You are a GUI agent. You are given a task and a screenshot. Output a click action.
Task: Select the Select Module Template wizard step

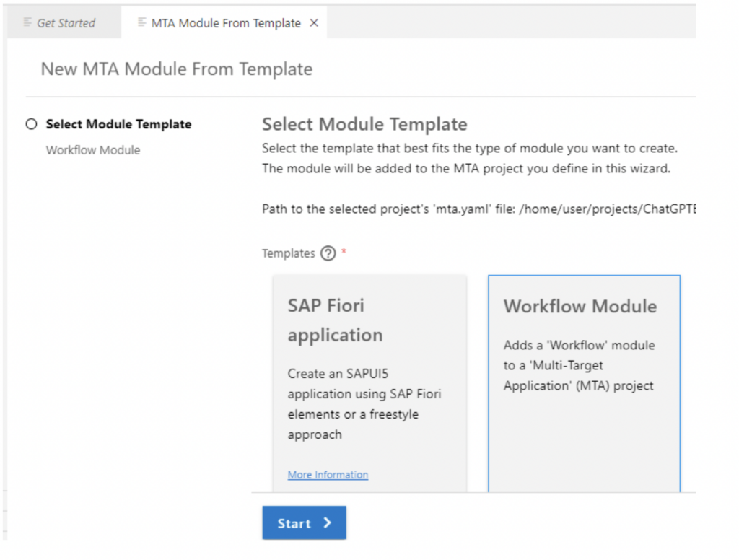coord(118,124)
